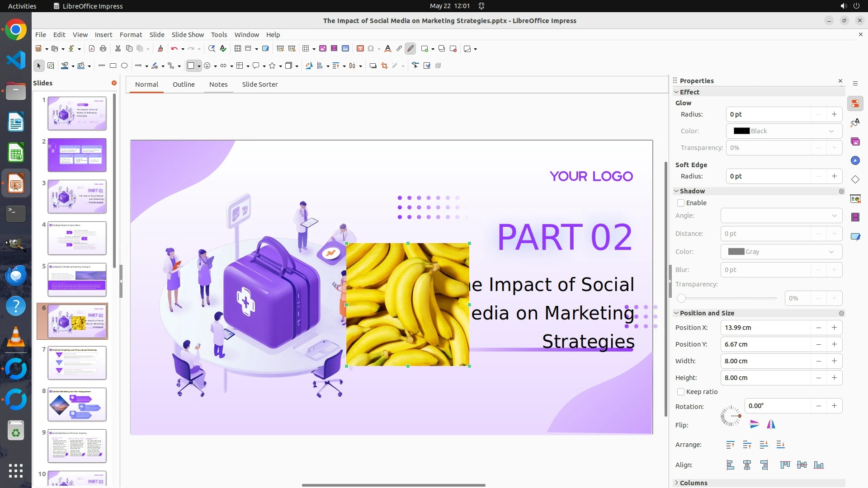868x488 pixels.
Task: Increase the Width value with plus button
Action: click(834, 361)
